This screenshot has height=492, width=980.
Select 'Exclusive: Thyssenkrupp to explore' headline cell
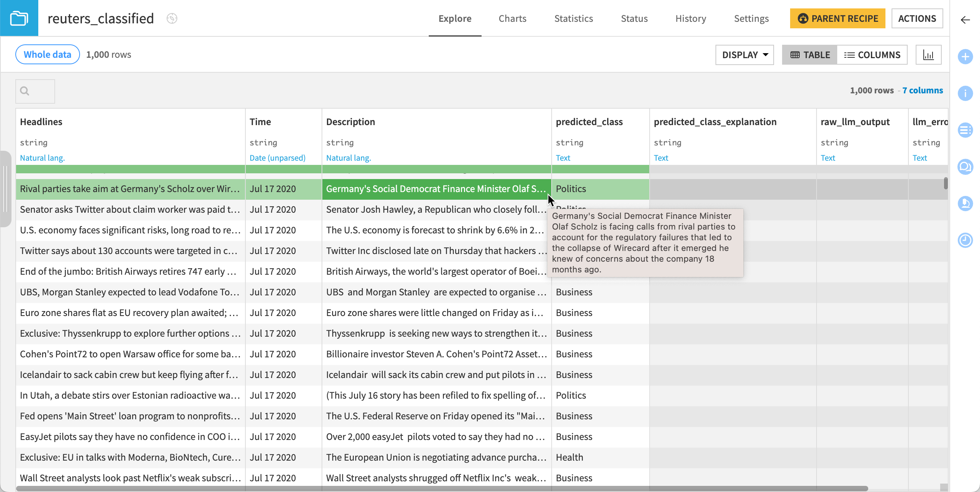131,334
